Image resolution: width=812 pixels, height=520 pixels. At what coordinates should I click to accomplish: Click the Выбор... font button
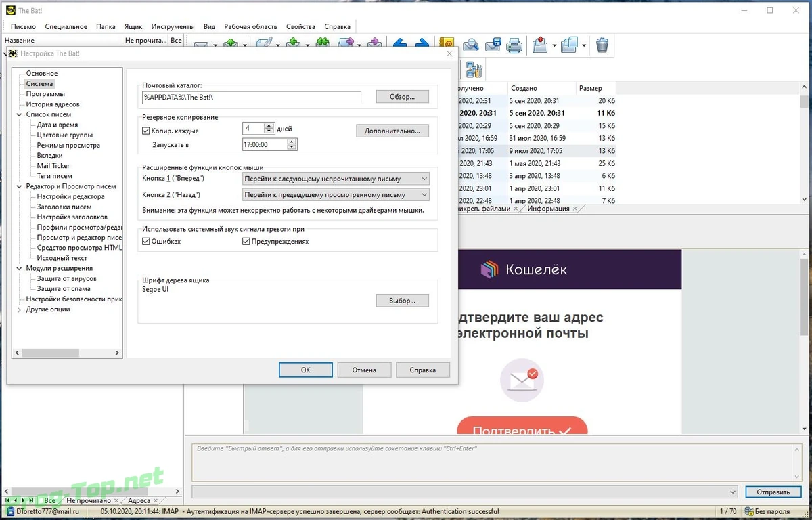(403, 300)
